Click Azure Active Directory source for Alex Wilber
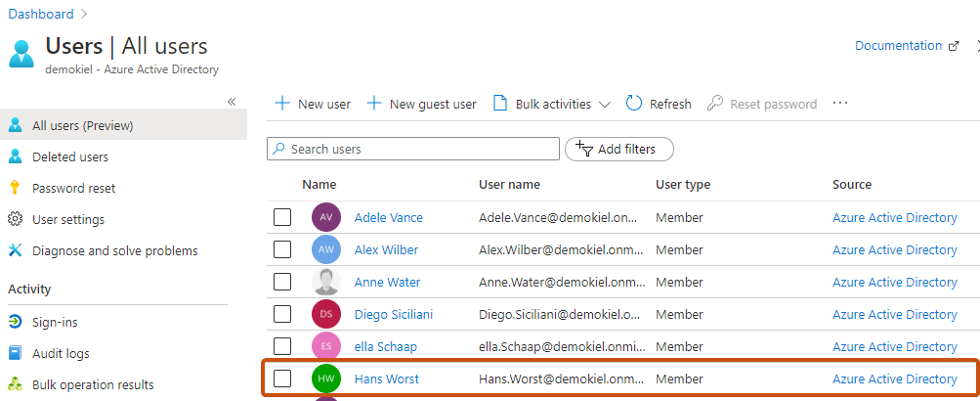This screenshot has height=401, width=980. pyautogui.click(x=894, y=249)
